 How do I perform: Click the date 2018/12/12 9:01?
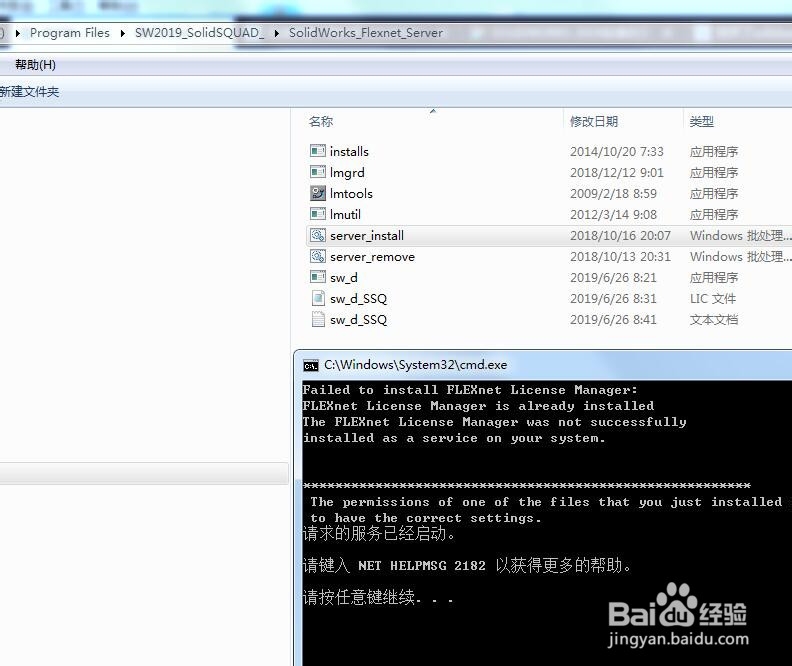click(x=616, y=173)
